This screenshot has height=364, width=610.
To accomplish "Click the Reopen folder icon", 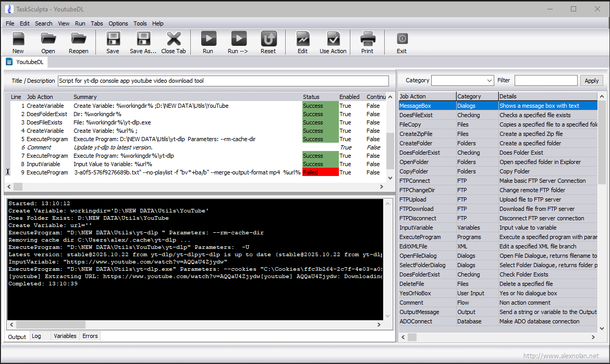I will point(79,39).
